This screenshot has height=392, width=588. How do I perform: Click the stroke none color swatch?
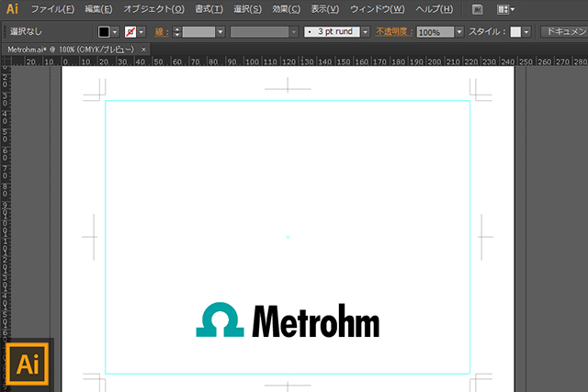130,32
